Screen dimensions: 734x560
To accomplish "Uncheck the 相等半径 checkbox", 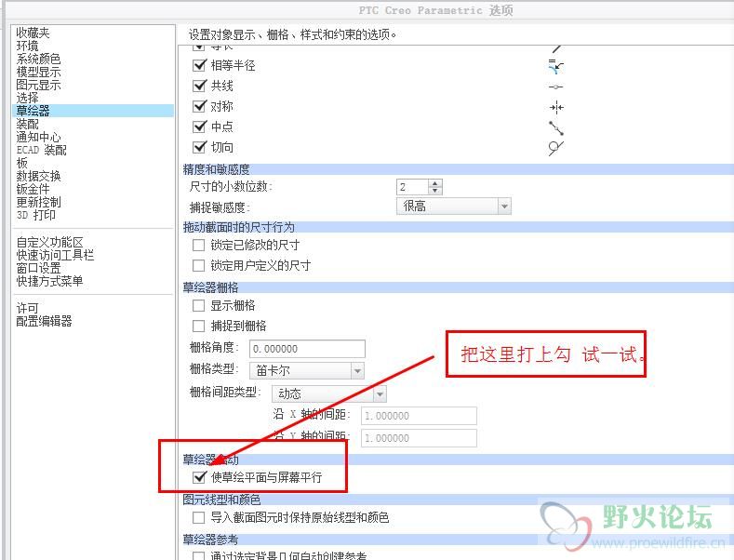I will 199,65.
